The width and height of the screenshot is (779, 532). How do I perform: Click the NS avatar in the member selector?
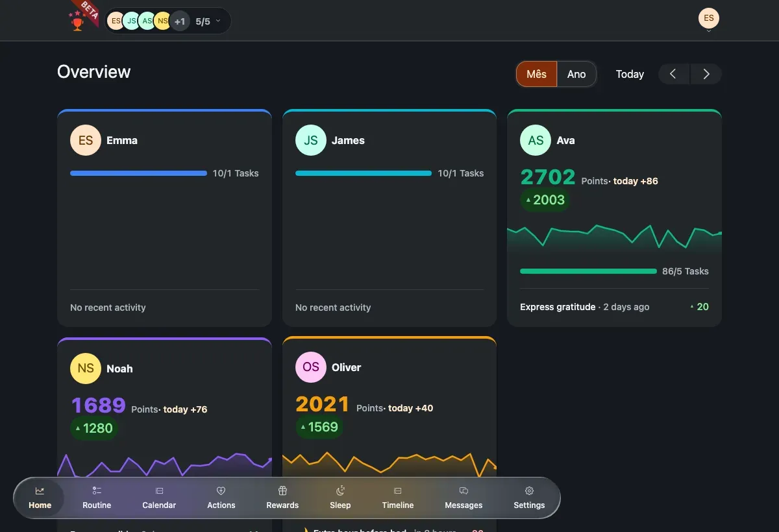click(x=162, y=21)
